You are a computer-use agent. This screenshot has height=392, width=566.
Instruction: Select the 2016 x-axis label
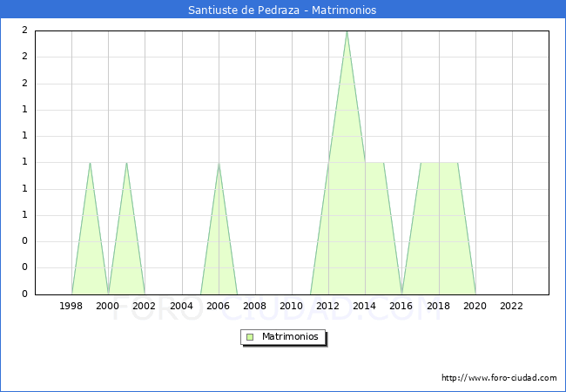click(x=401, y=306)
